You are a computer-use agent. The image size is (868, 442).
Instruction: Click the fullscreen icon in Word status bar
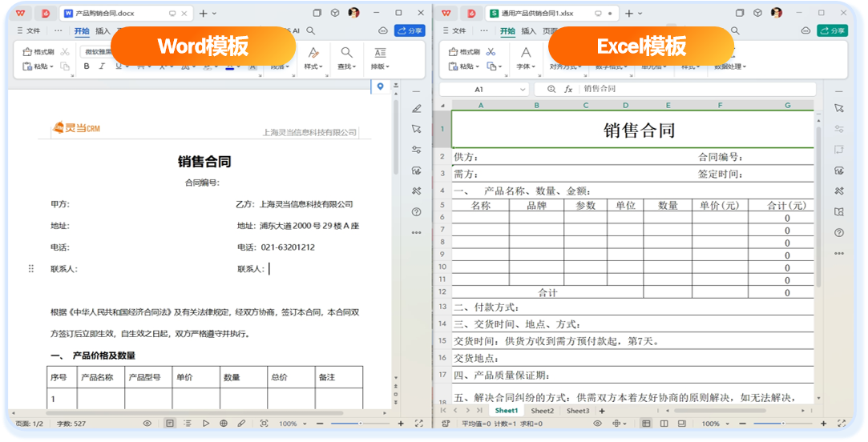tap(419, 424)
